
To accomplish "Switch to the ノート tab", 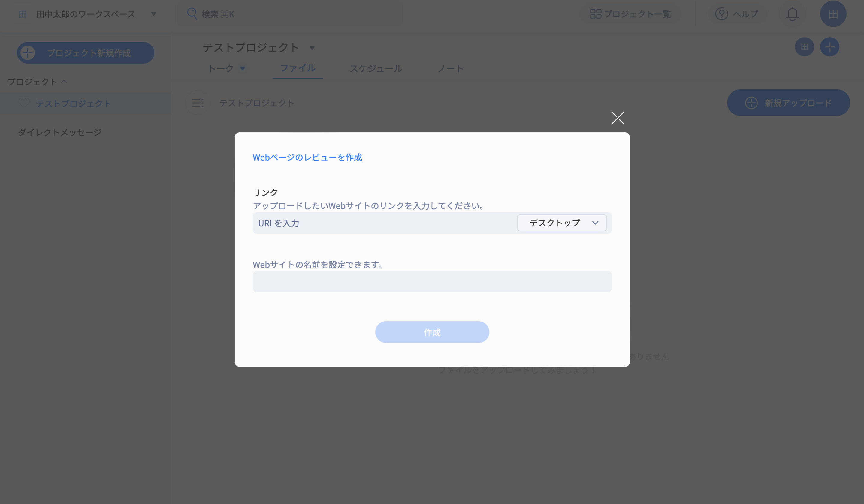I will (x=450, y=68).
